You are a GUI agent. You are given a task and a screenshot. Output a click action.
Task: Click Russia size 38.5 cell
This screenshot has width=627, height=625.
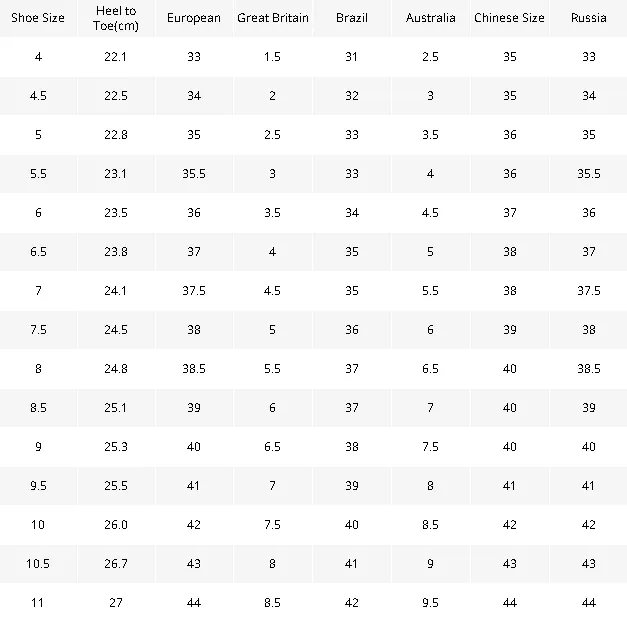click(x=589, y=369)
